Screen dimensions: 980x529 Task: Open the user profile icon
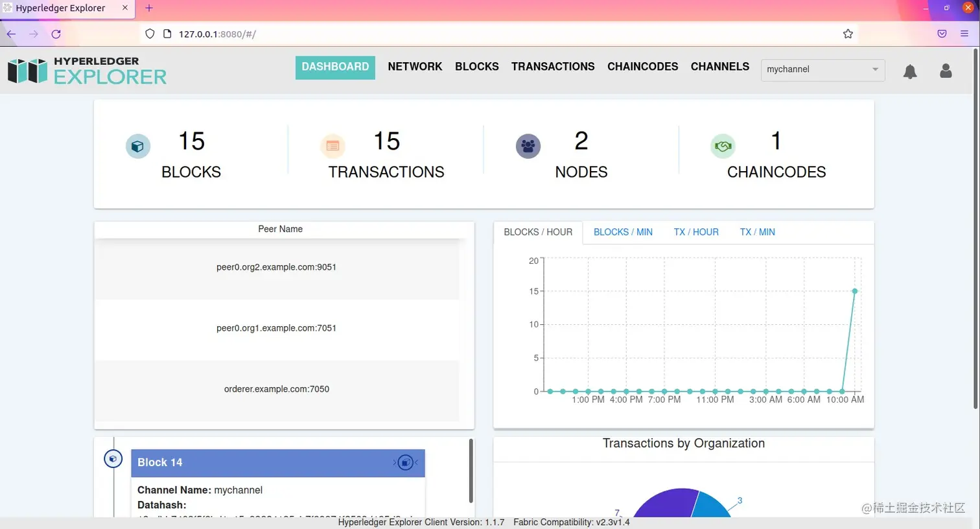click(x=946, y=71)
